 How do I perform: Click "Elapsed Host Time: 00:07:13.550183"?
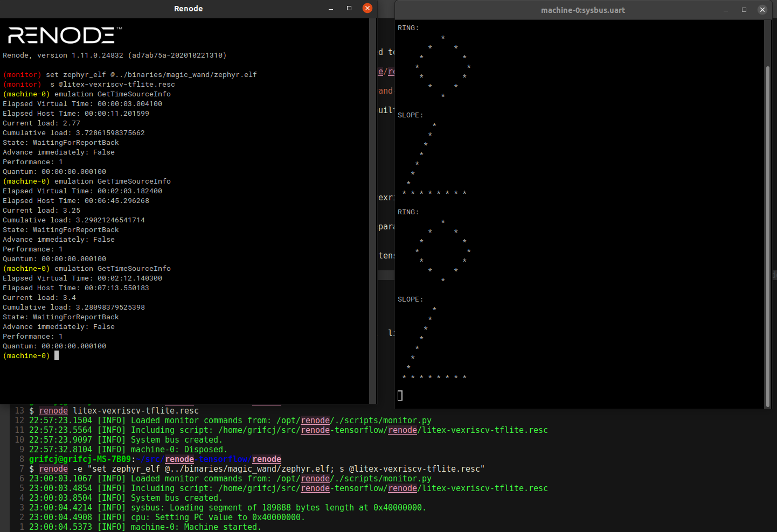tap(76, 288)
